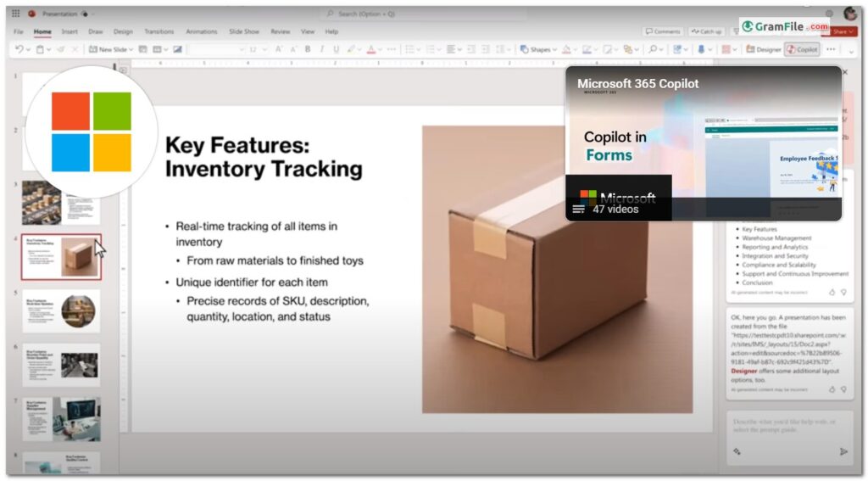The height and width of the screenshot is (481, 868).
Task: Expand the Undo dropdown arrow
Action: 28,50
